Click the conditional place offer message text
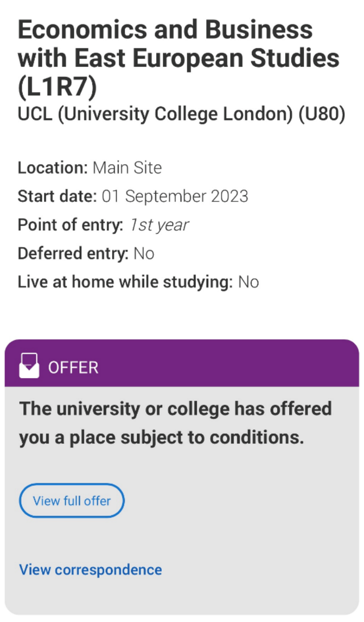The height and width of the screenshot is (622, 364). pyautogui.click(x=175, y=424)
